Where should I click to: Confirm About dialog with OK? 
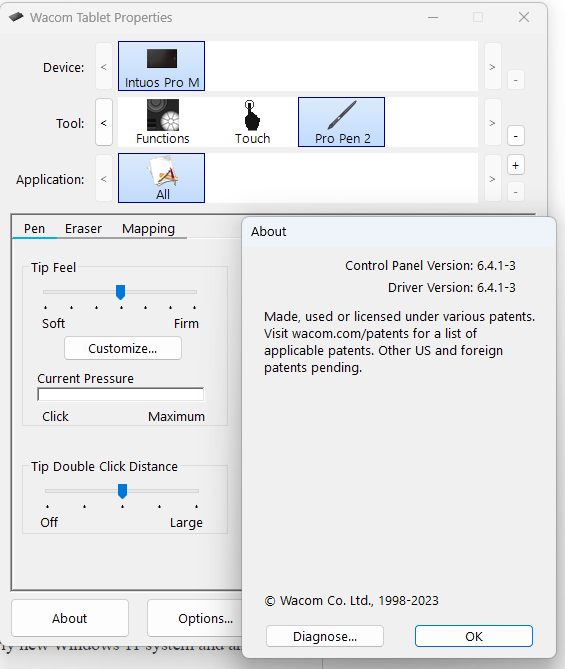coord(474,636)
